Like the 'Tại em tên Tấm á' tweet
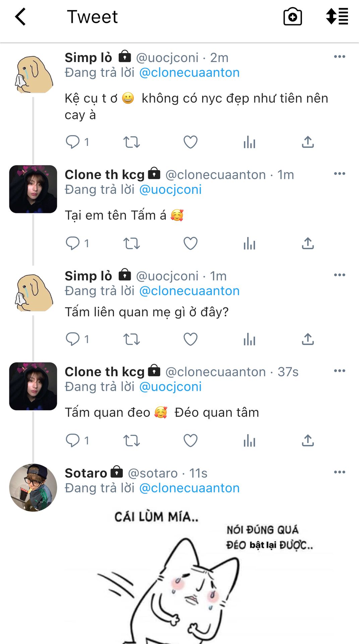Viewport: 359px width, 644px height. [190, 243]
